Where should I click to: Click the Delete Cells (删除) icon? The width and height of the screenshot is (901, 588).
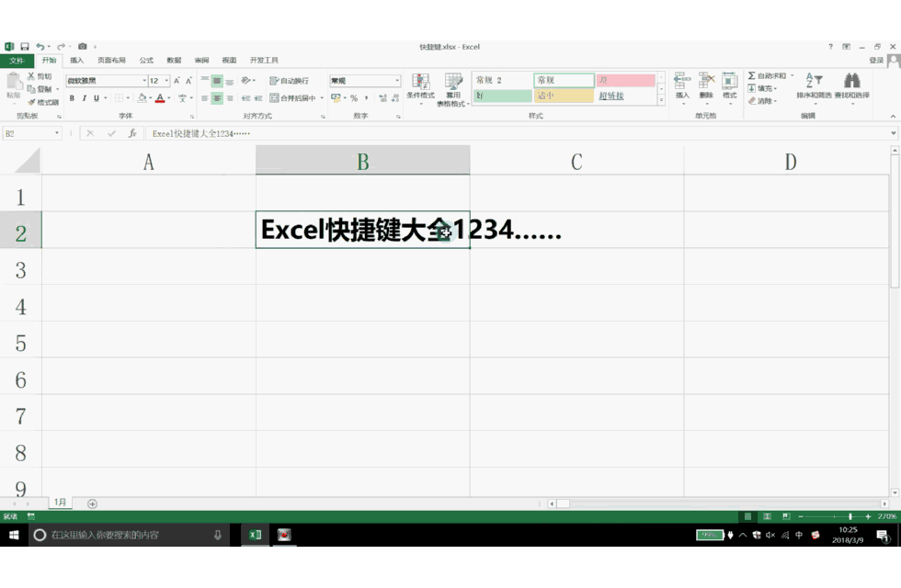706,77
